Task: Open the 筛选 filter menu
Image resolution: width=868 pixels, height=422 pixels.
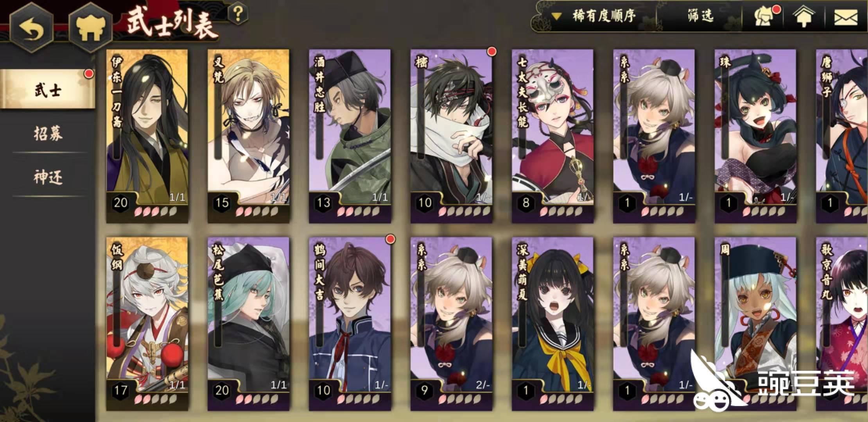Action: [x=700, y=16]
